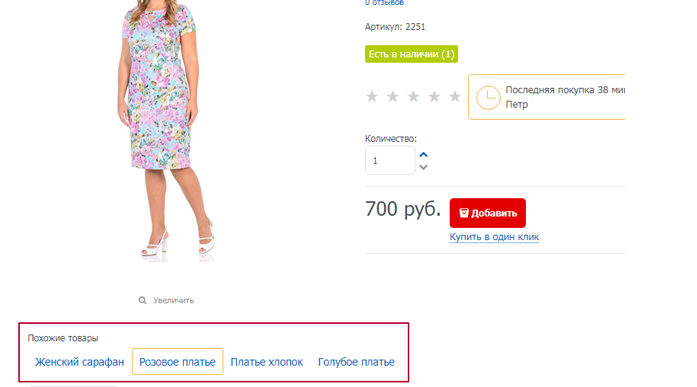Open the Голубое платье similar product
The image size is (697, 387).
tap(356, 362)
